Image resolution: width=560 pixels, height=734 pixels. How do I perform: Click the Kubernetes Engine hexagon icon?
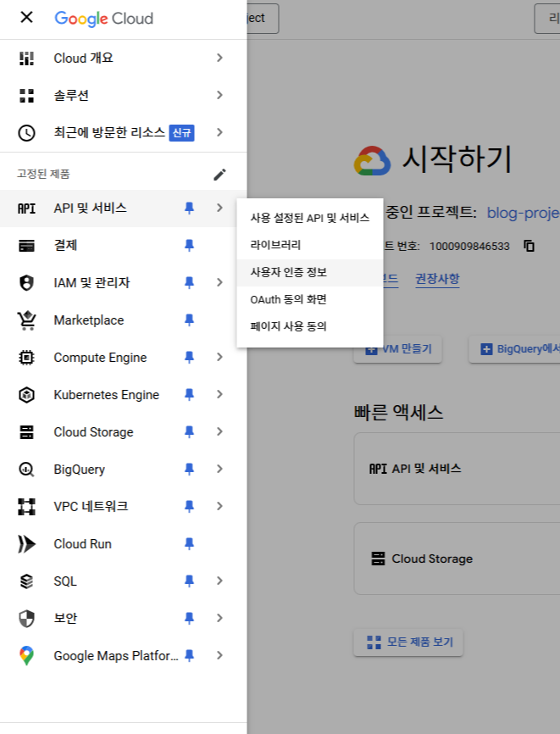click(x=26, y=395)
